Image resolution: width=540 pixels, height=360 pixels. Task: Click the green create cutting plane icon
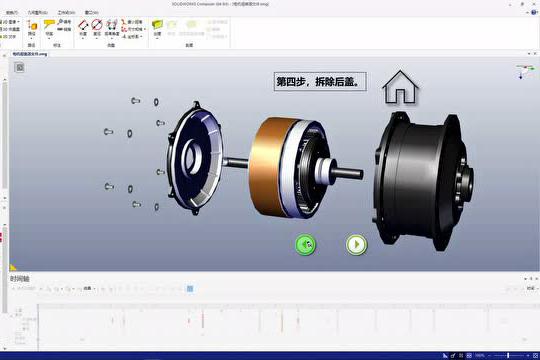tap(157, 28)
